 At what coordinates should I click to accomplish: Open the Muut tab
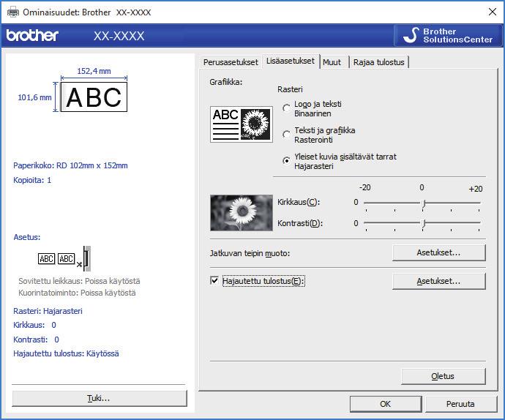click(332, 62)
